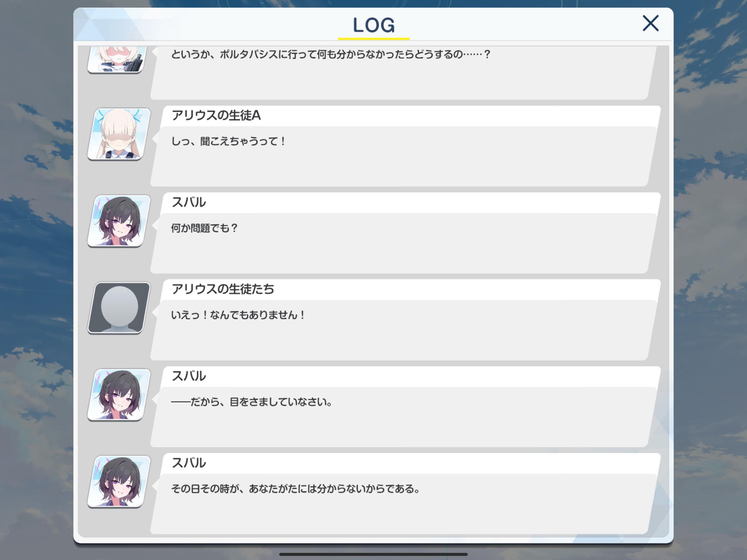Tap the first スバル avatar portrait
Viewport: 747px width, 560px height.
click(x=119, y=221)
